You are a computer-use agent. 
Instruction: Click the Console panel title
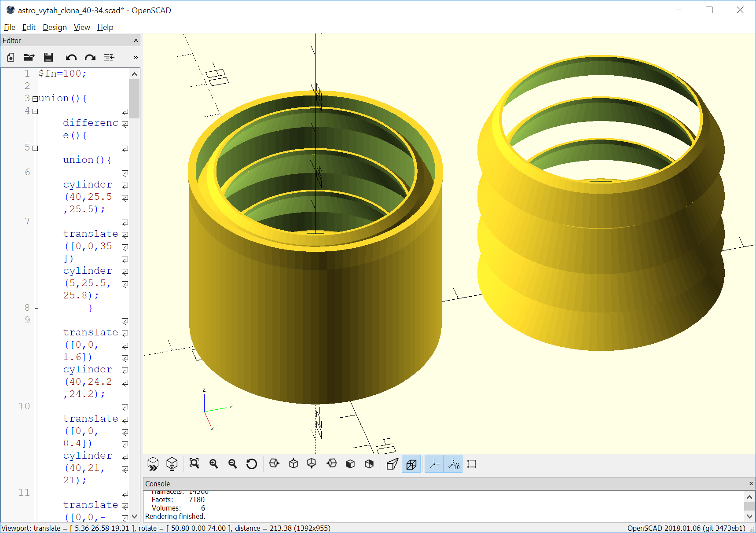(x=158, y=484)
